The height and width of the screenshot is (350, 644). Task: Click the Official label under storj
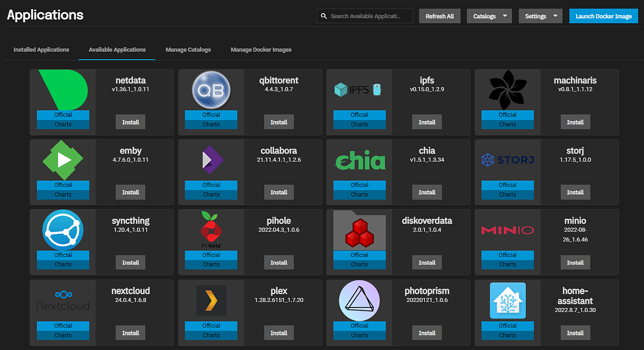tap(508, 185)
